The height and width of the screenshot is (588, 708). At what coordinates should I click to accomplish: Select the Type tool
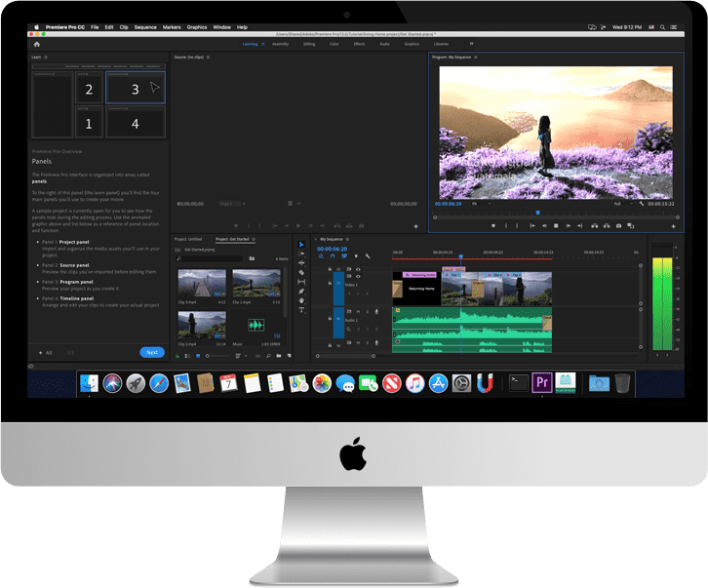pos(301,310)
